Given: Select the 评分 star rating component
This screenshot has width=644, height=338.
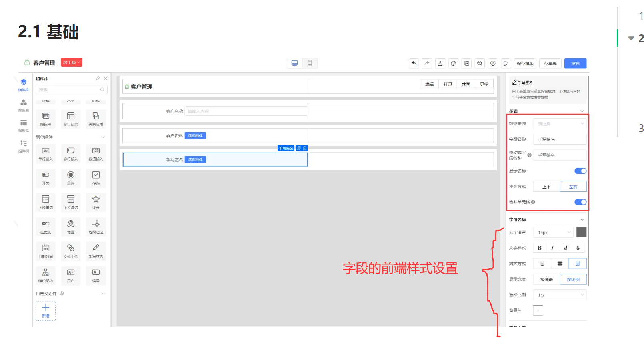Looking at the screenshot, I should (x=96, y=203).
